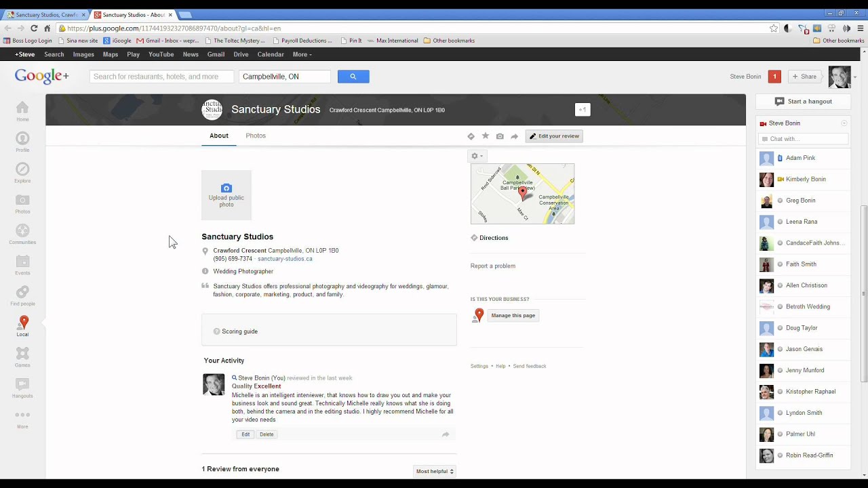Bookmark the page with the address bar star

[774, 28]
